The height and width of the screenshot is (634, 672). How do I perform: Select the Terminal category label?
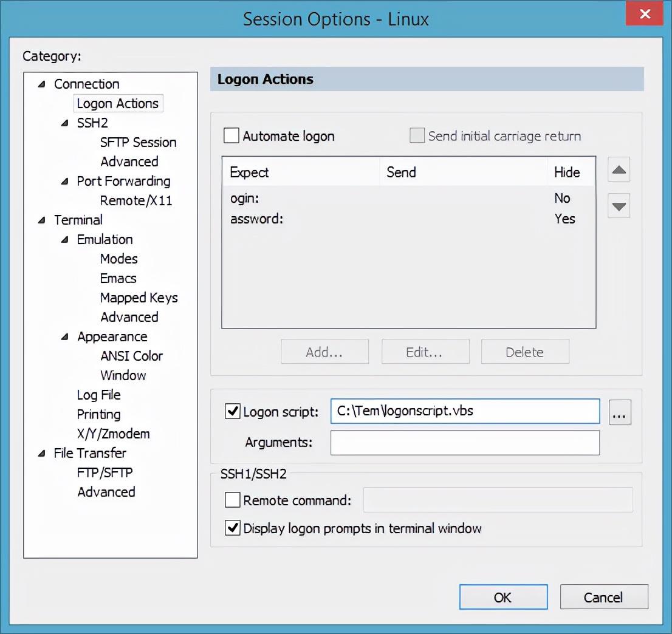pos(78,220)
